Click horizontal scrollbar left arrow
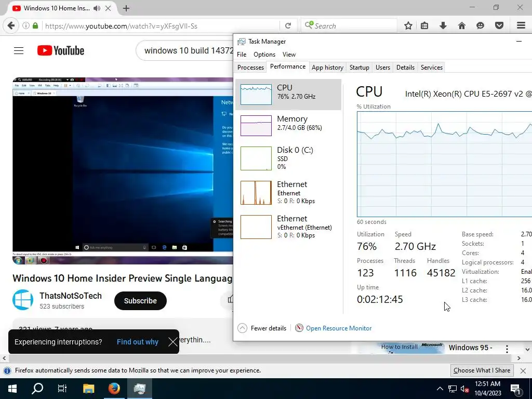The image size is (532, 399). point(4,358)
